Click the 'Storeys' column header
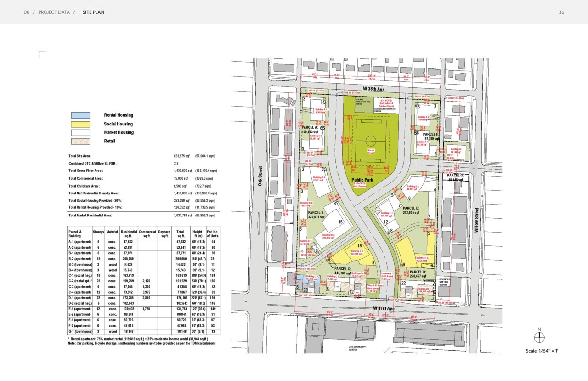This screenshot has width=588, height=381. (x=98, y=232)
